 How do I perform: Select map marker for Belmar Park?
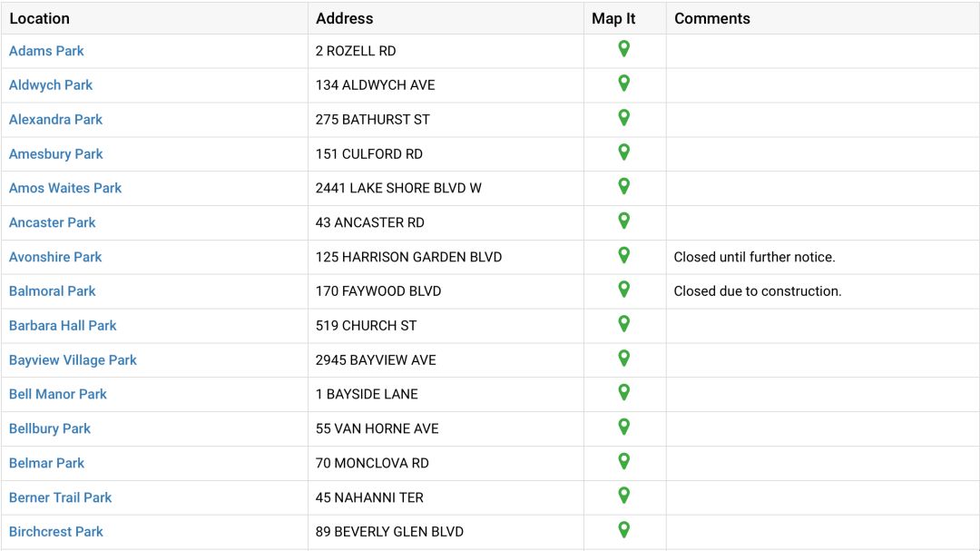click(x=623, y=462)
